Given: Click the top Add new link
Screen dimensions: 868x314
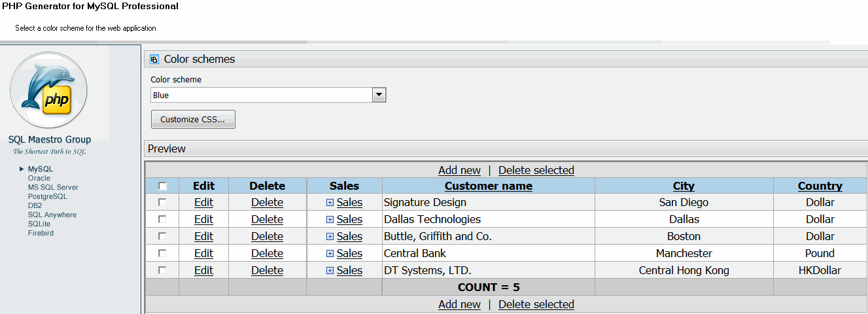Looking at the screenshot, I should tap(459, 170).
